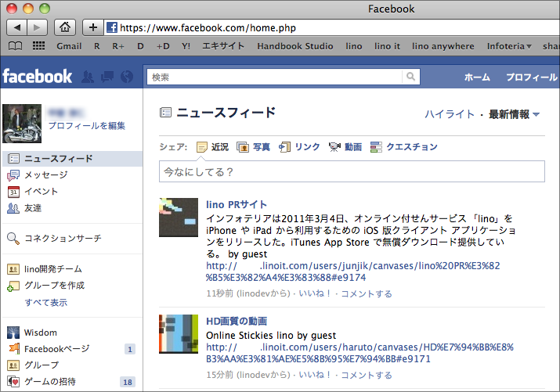Click the profile photo thumbnail

click(x=22, y=124)
